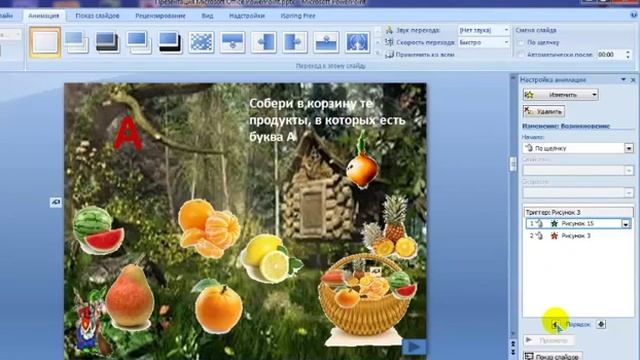640x360 pixels.
Task: Open animation task pane options arrow
Action: click(623, 80)
